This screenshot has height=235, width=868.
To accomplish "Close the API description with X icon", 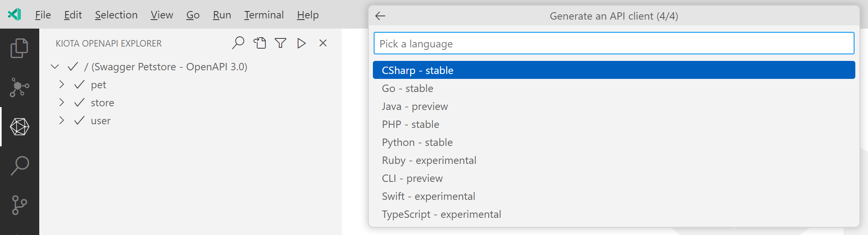I will click(x=323, y=43).
